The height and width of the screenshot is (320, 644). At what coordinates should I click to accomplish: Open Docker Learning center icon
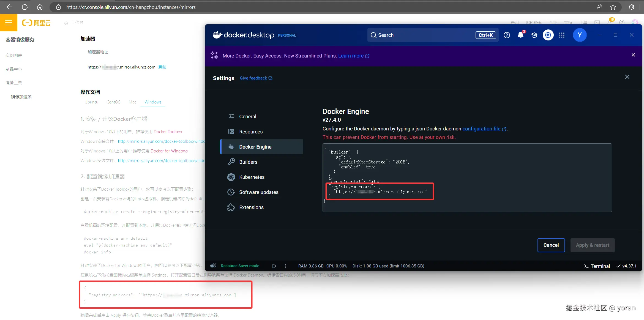[534, 35]
